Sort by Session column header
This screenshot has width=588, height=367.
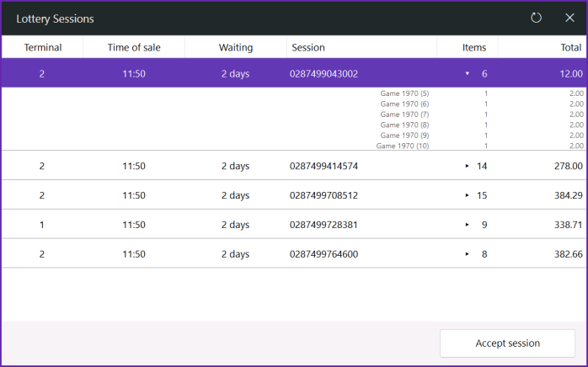[362, 47]
